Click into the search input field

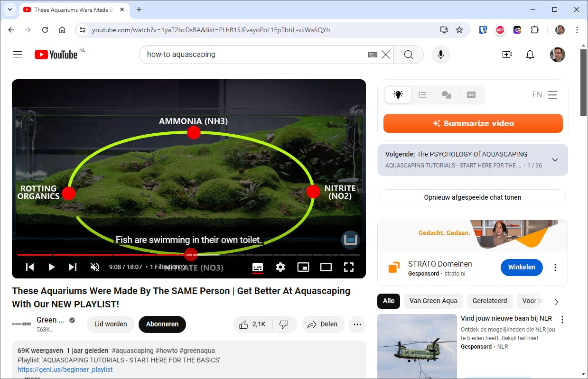(x=256, y=55)
